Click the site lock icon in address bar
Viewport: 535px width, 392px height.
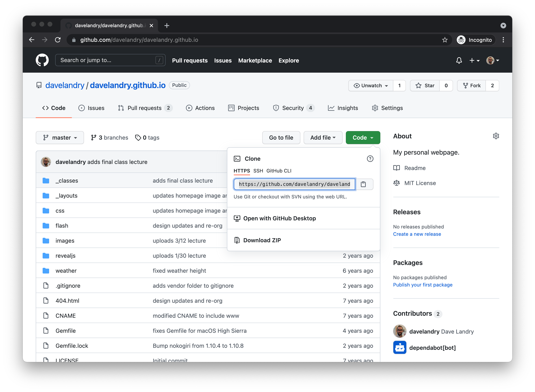[74, 40]
